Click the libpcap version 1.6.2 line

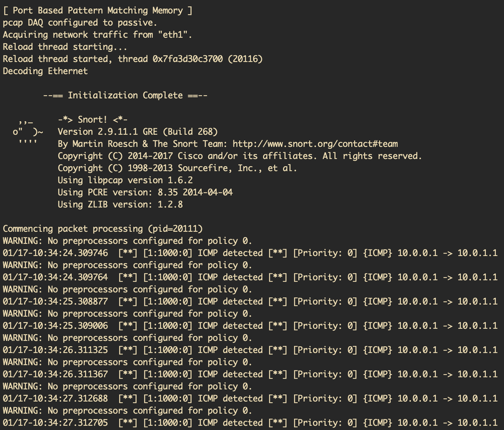pos(125,180)
